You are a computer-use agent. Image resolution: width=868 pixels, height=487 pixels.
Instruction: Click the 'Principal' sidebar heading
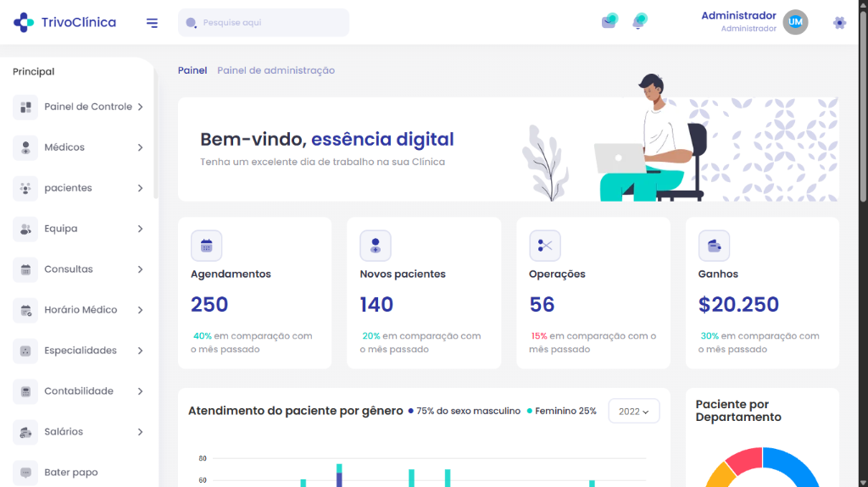click(x=34, y=71)
